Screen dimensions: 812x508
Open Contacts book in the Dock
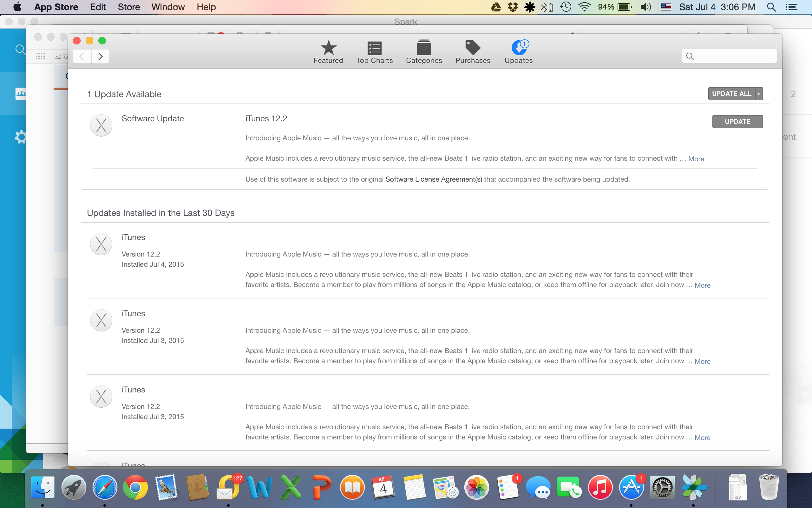(x=197, y=487)
